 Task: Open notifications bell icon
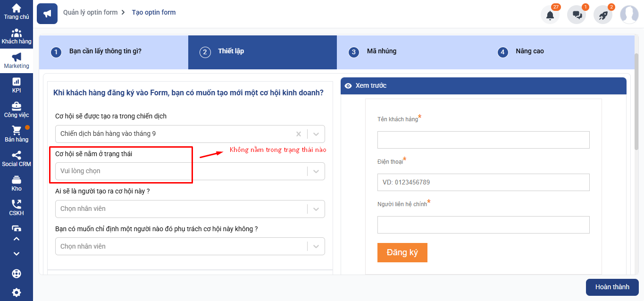[550, 15]
